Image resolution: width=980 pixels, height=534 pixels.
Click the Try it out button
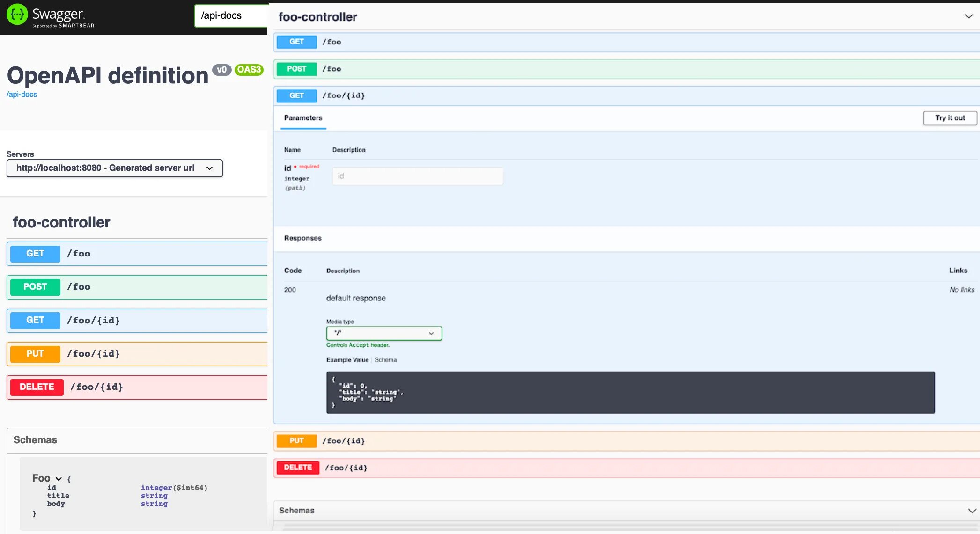(950, 117)
